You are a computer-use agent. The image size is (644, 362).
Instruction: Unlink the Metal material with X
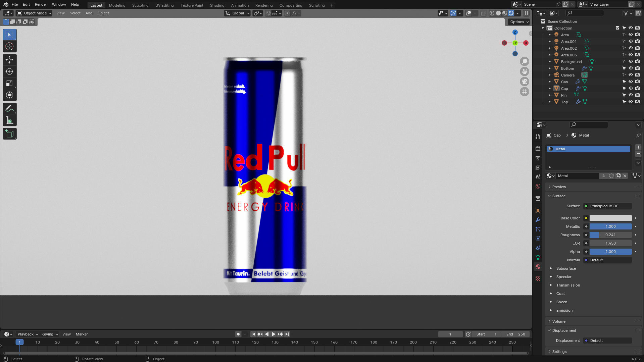[625, 176]
